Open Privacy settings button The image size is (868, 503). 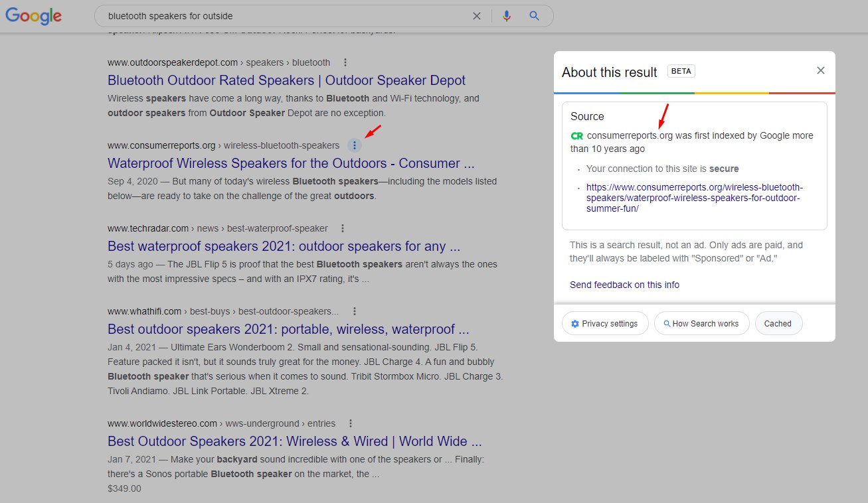pos(605,324)
